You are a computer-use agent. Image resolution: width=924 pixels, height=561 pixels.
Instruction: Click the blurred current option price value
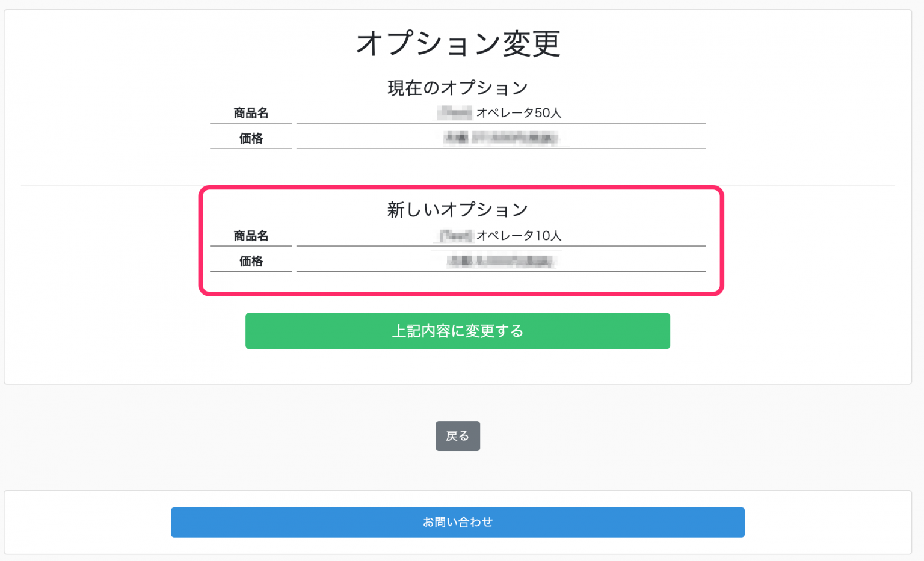tap(500, 138)
